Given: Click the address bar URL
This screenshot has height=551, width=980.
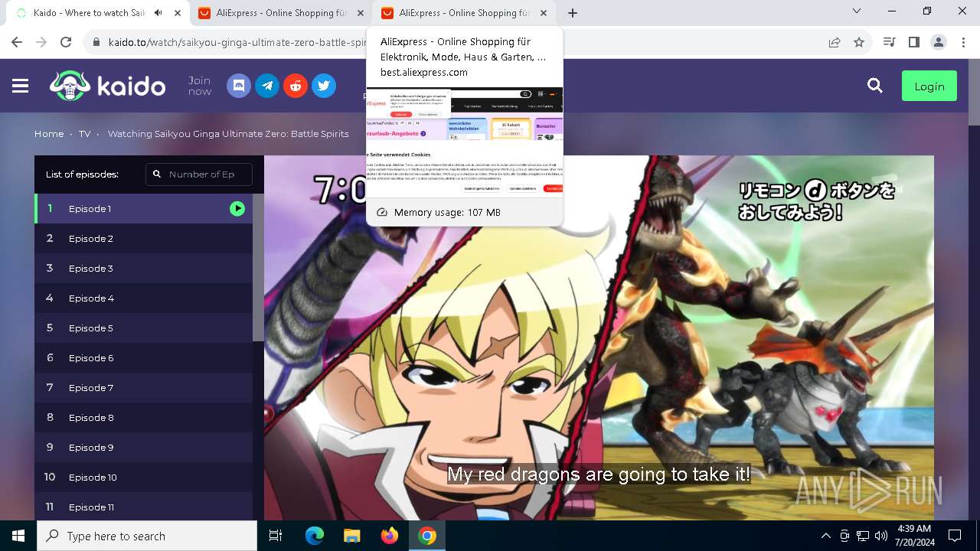Looking at the screenshot, I should [237, 42].
